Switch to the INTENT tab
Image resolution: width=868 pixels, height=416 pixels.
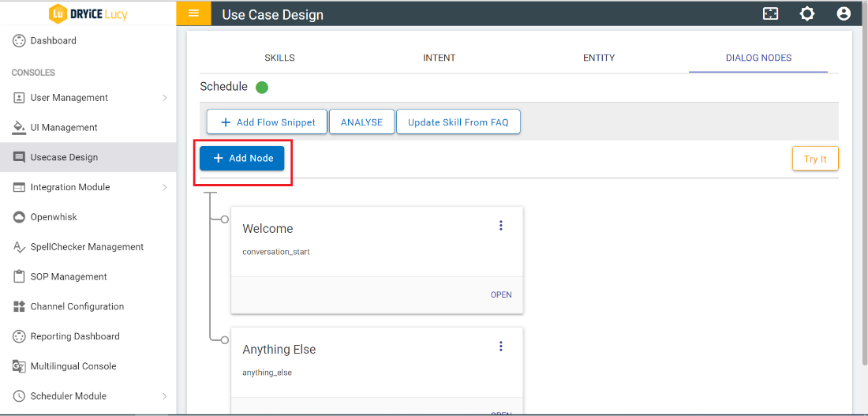click(x=439, y=58)
